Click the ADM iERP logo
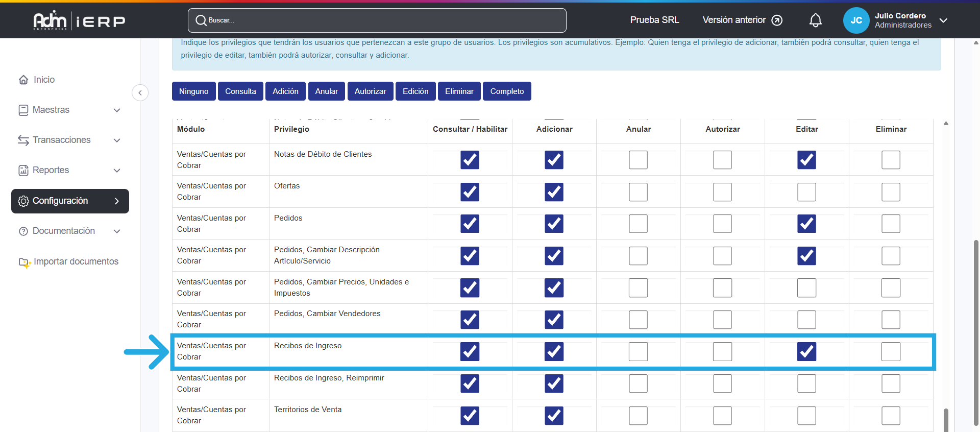The width and height of the screenshot is (980, 432). pyautogui.click(x=79, y=20)
